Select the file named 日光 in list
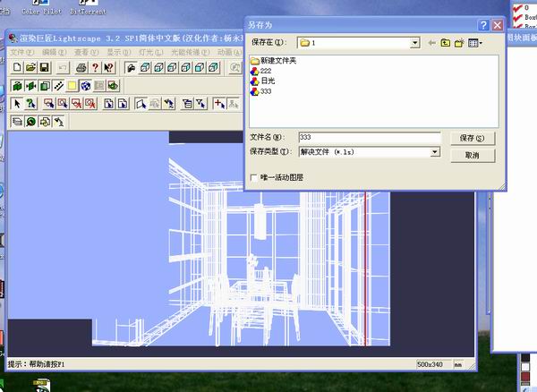Screen dimensions: 537x392 coord(262,81)
